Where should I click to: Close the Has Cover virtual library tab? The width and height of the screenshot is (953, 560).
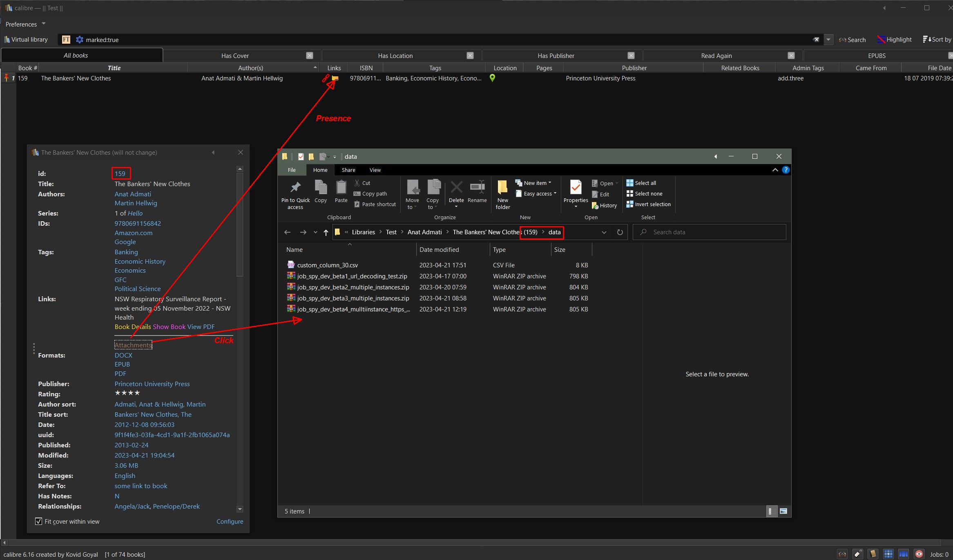point(310,56)
